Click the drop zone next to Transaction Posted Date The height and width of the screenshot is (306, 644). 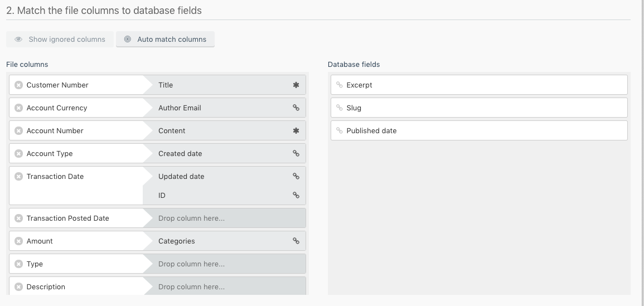coord(224,218)
